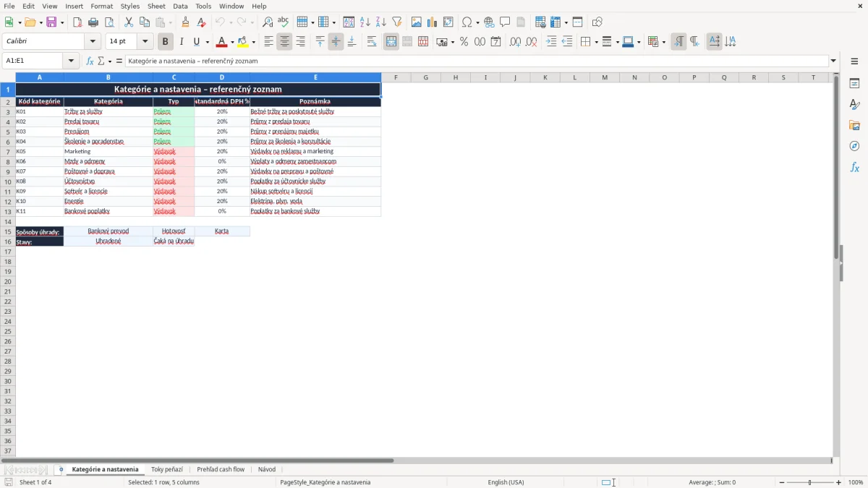The width and height of the screenshot is (868, 488).
Task: Switch to the Toky peňazí sheet tab
Action: (x=167, y=470)
